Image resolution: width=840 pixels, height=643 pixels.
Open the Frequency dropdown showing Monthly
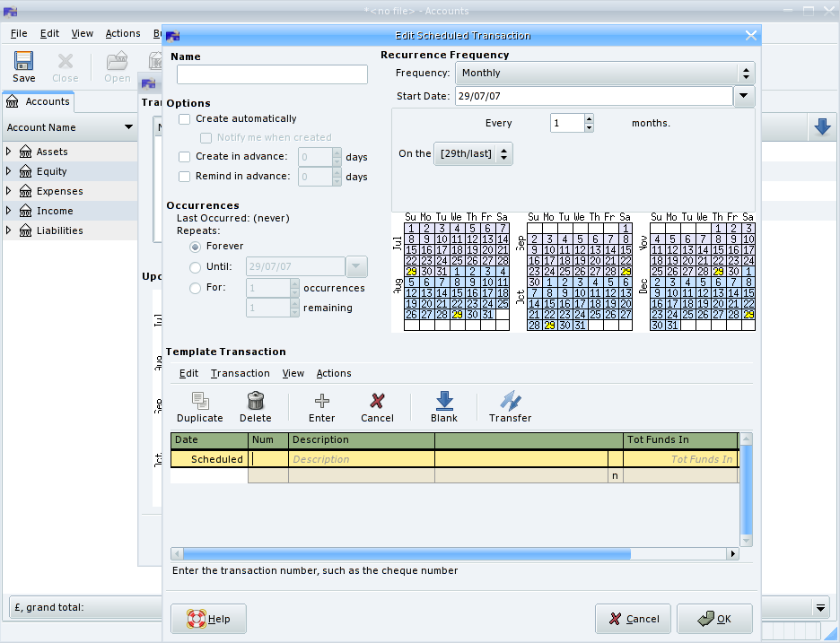click(605, 73)
